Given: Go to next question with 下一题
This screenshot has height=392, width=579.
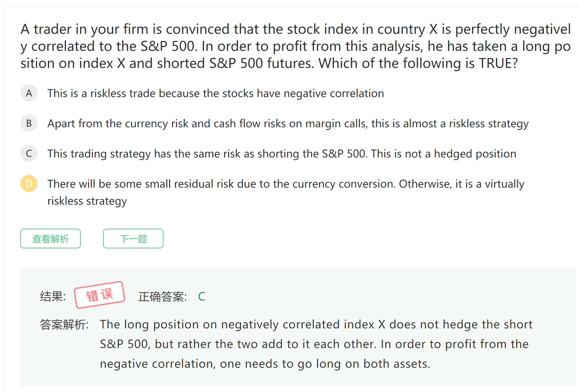Looking at the screenshot, I should pos(133,238).
